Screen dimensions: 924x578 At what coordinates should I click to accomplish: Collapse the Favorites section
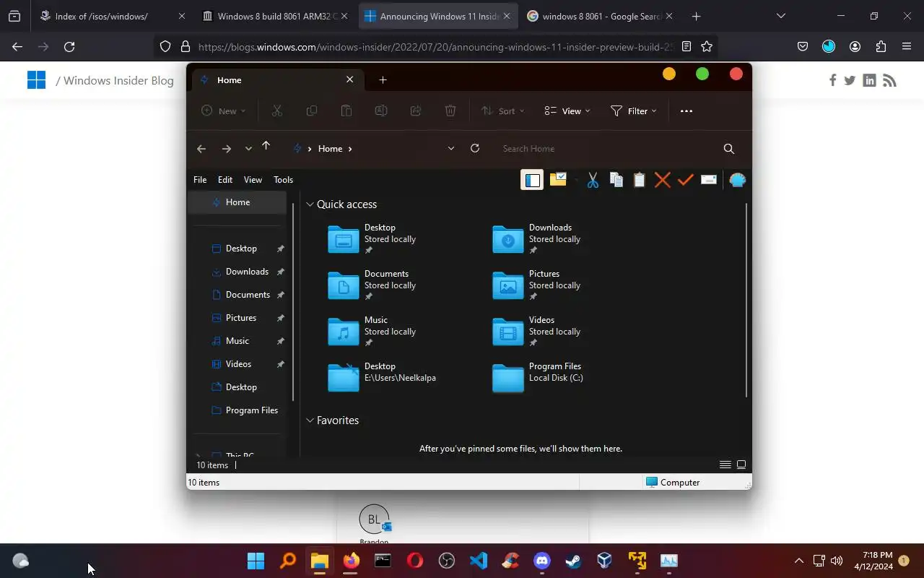[x=310, y=420]
